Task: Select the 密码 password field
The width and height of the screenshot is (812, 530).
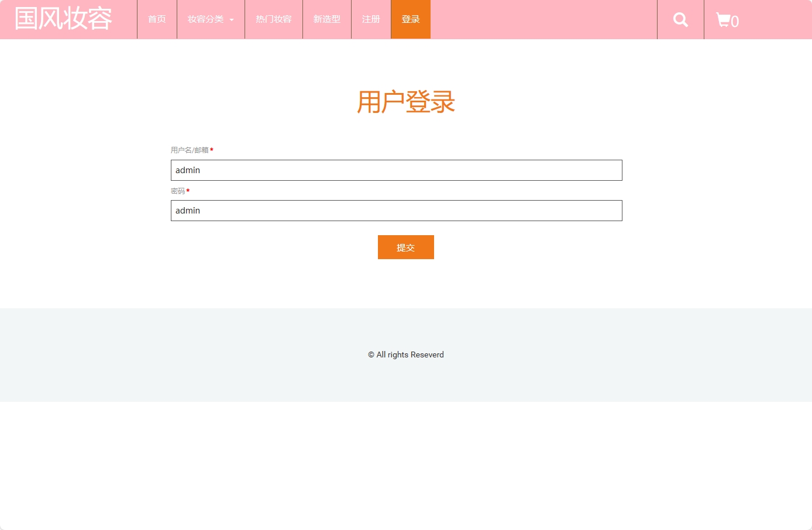Action: coord(396,211)
